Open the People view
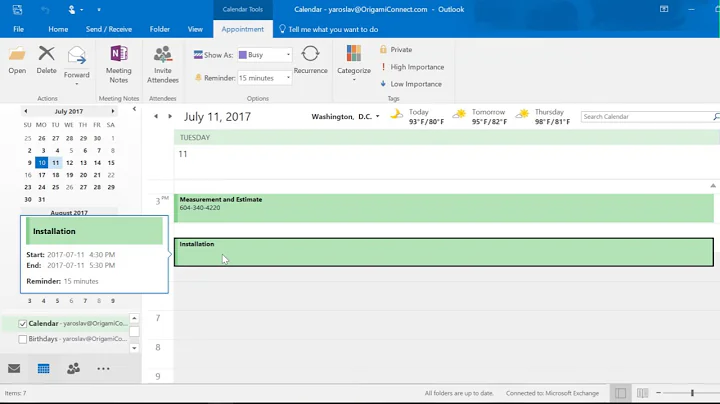 (73, 369)
